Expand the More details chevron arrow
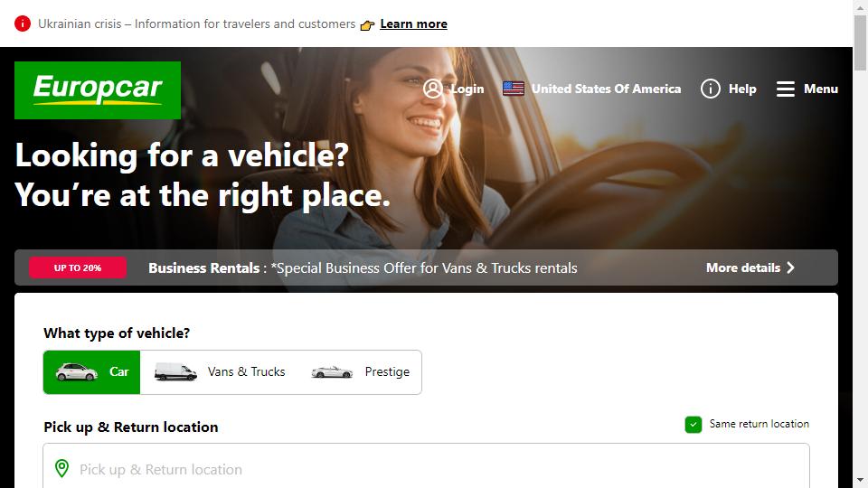 pos(790,267)
